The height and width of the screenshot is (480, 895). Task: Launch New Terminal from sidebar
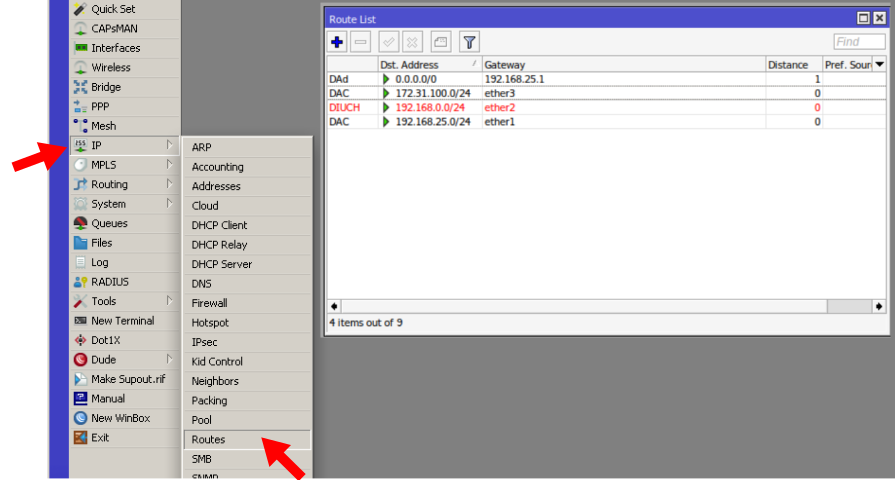tap(122, 321)
